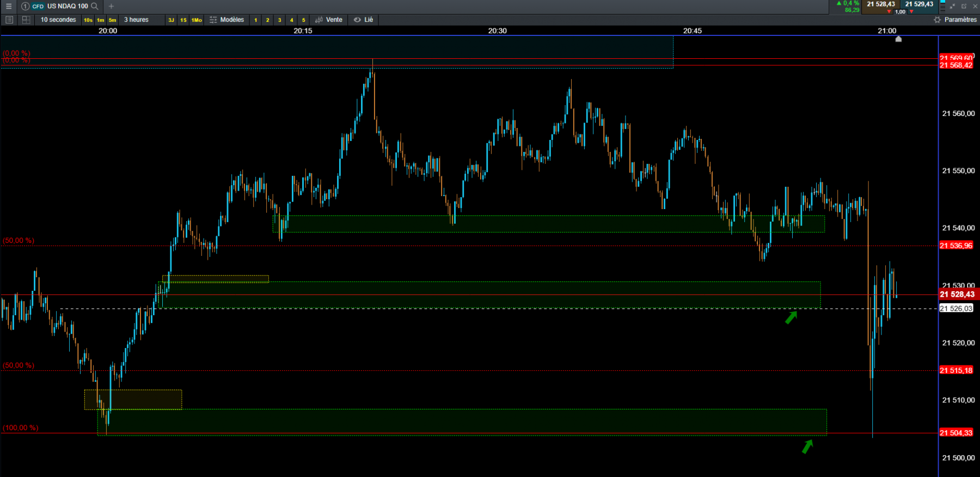Image resolution: width=980 pixels, height=477 pixels.
Task: Open the 10 secondes timeframe dropdown
Action: point(58,20)
